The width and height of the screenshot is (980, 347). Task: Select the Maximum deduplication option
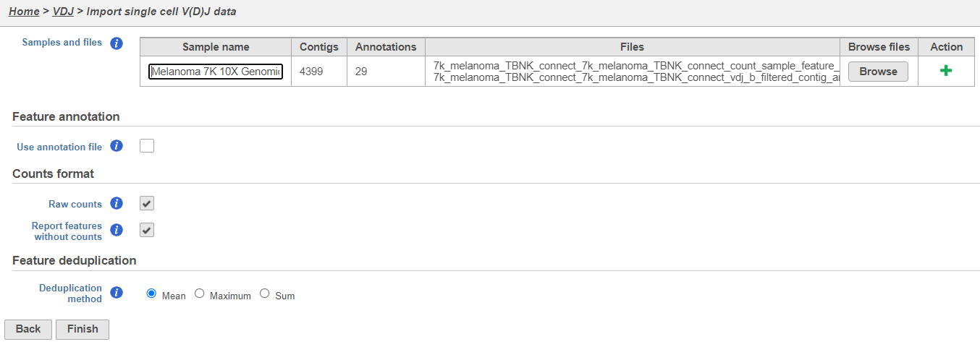pos(200,294)
